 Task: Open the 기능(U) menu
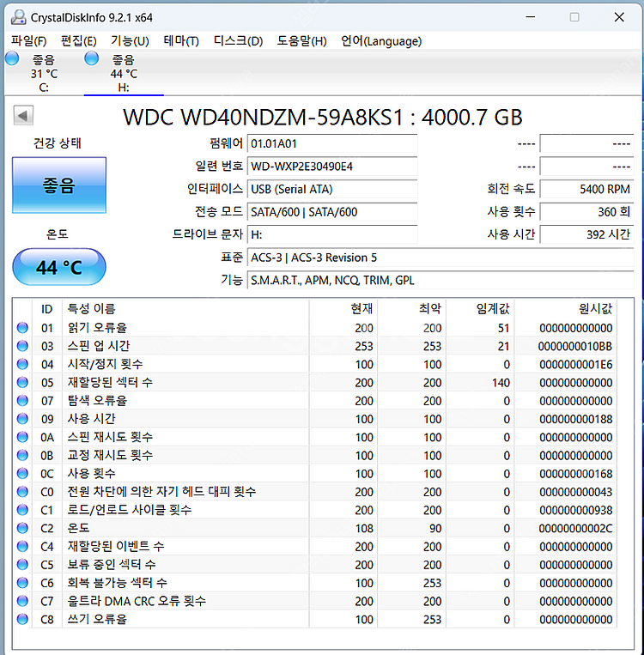[130, 41]
